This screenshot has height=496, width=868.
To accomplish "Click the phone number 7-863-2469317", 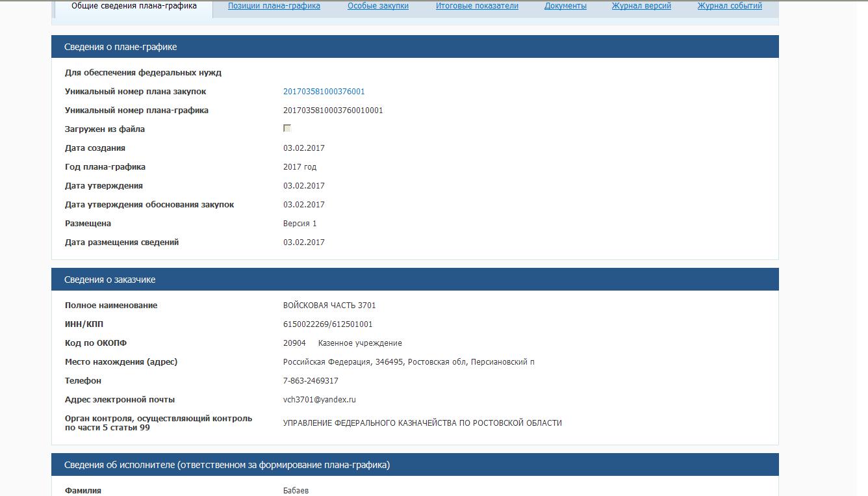I will [x=311, y=381].
